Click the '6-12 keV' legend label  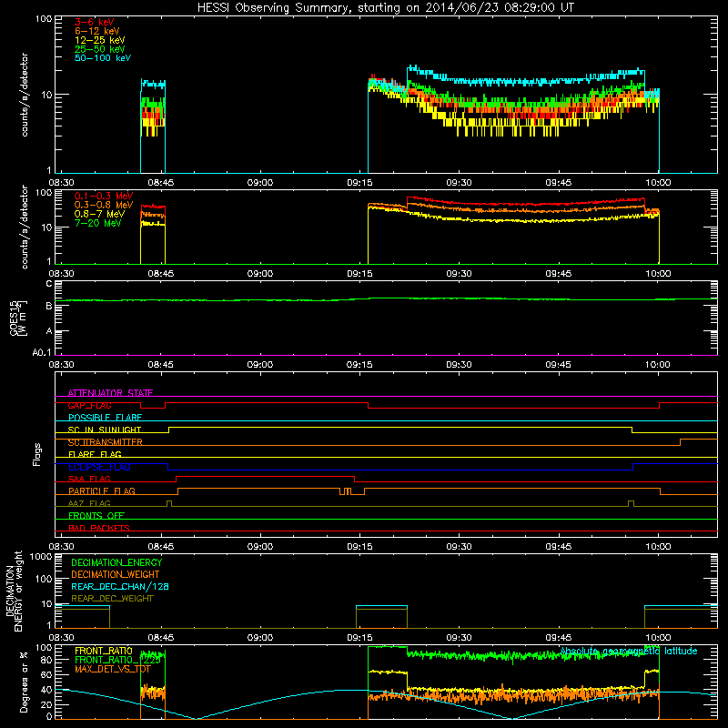click(97, 31)
